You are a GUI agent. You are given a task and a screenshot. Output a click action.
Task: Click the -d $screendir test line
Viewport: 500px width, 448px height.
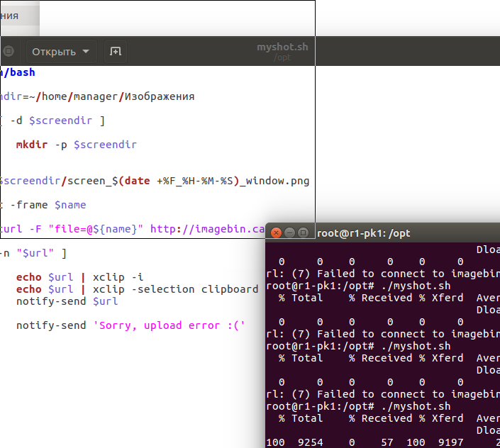(x=52, y=121)
